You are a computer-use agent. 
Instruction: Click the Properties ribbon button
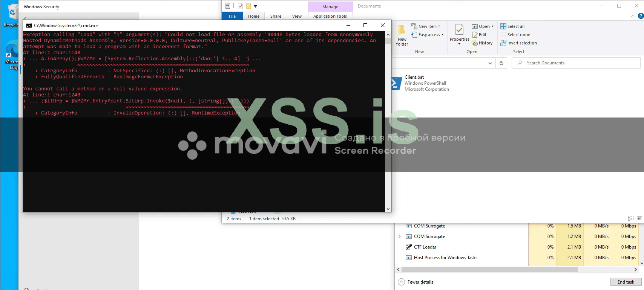pyautogui.click(x=459, y=35)
